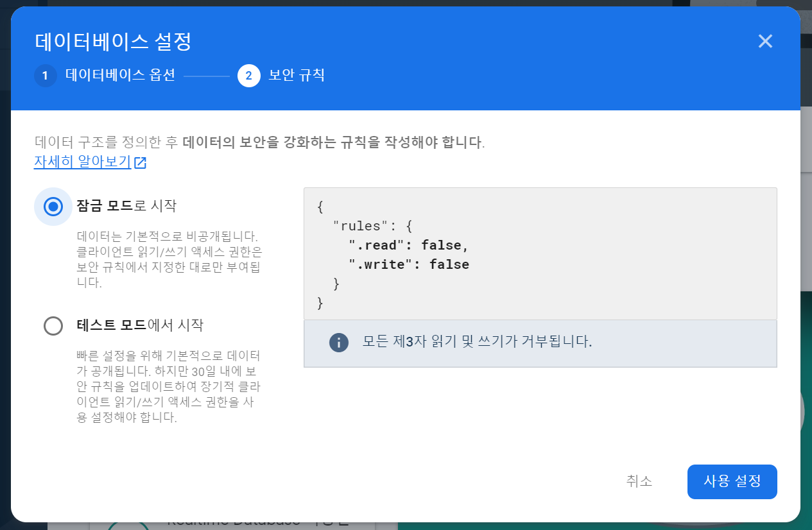Open the 자세히 알아보기 link
This screenshot has width=812, height=530.
(x=82, y=162)
